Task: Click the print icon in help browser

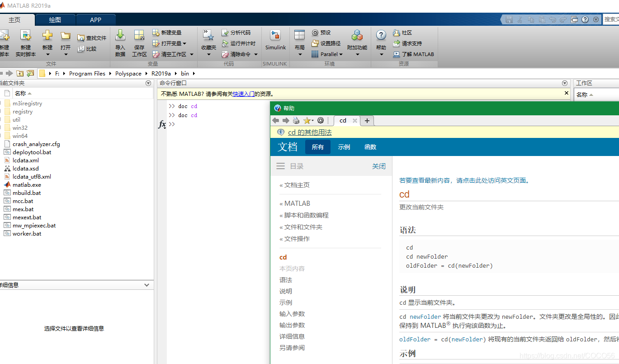Action: click(296, 120)
